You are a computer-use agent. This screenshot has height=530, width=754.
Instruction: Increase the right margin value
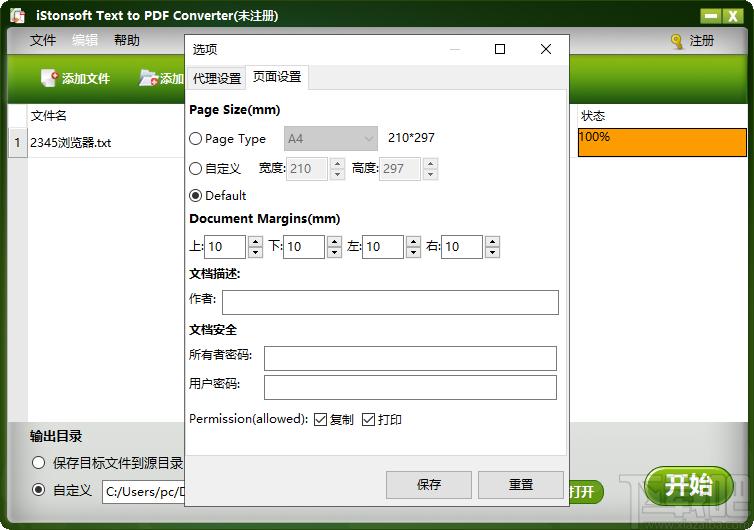coord(492,241)
